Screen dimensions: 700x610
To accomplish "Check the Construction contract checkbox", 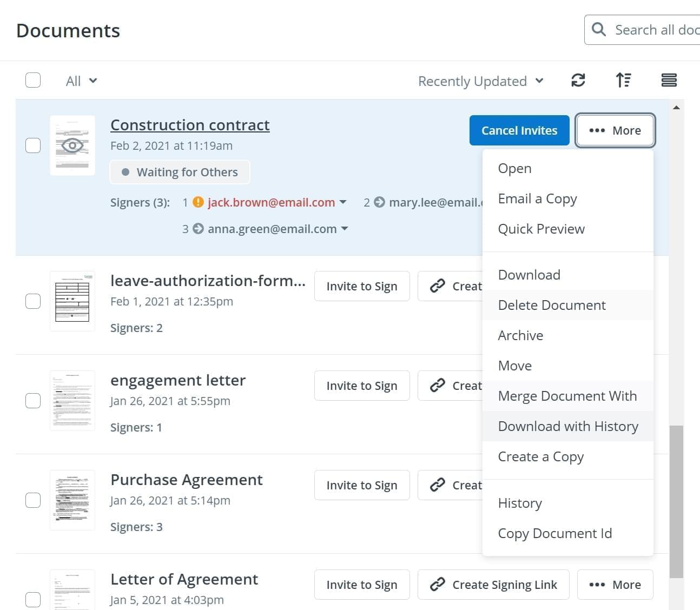I will tap(33, 145).
